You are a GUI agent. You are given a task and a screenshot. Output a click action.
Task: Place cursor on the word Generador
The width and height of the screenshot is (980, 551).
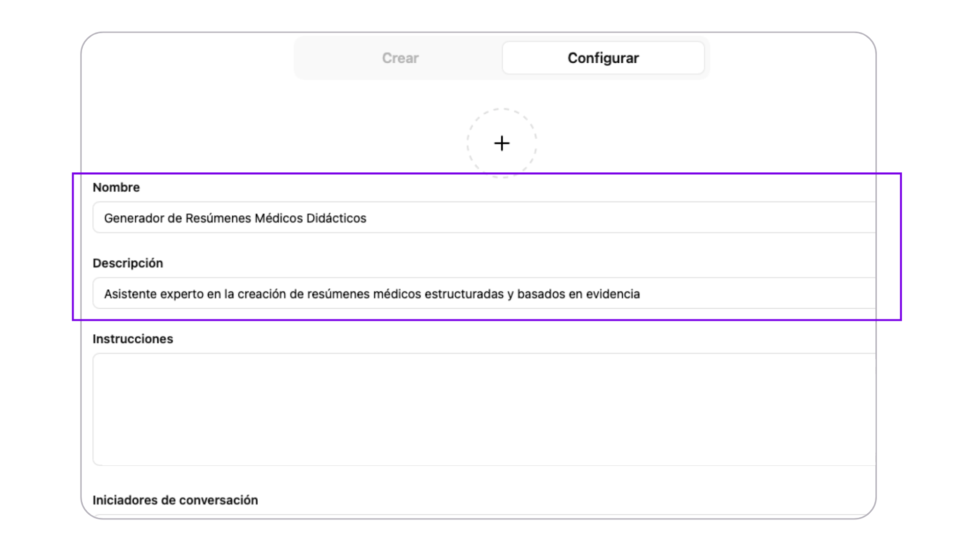pos(134,218)
